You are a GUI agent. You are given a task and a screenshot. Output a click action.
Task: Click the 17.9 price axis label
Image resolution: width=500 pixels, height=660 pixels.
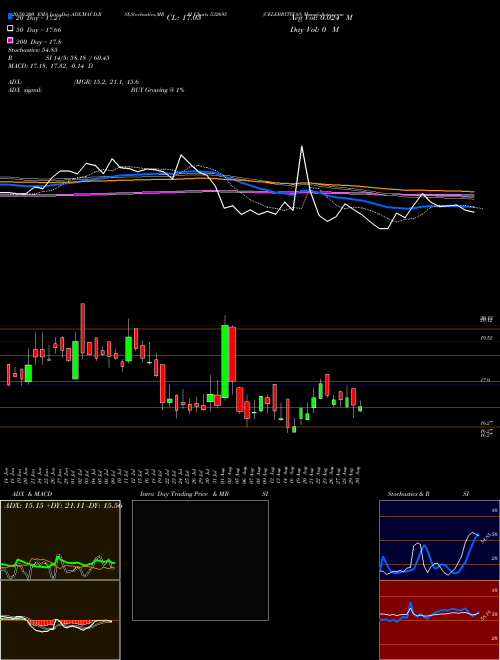(485, 380)
